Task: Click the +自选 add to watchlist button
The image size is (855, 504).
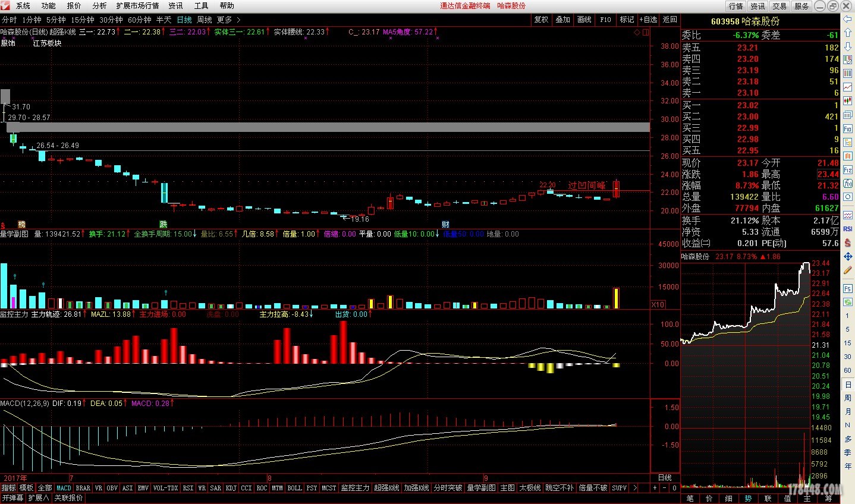Action: tap(649, 20)
